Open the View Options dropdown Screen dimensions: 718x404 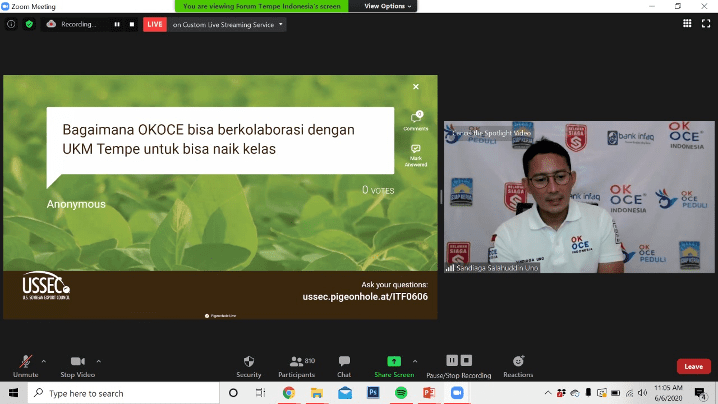(x=387, y=6)
